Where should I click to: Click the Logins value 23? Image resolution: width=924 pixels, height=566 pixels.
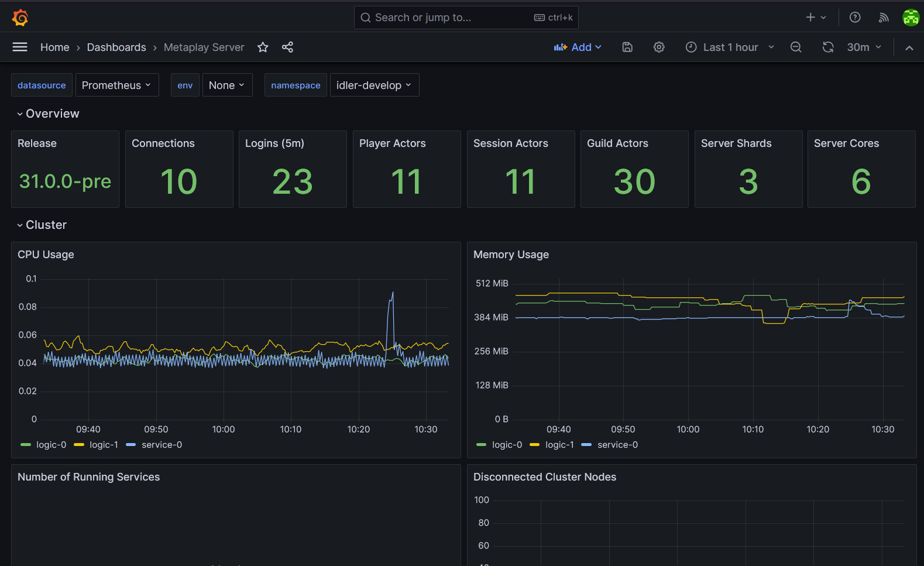tap(293, 182)
